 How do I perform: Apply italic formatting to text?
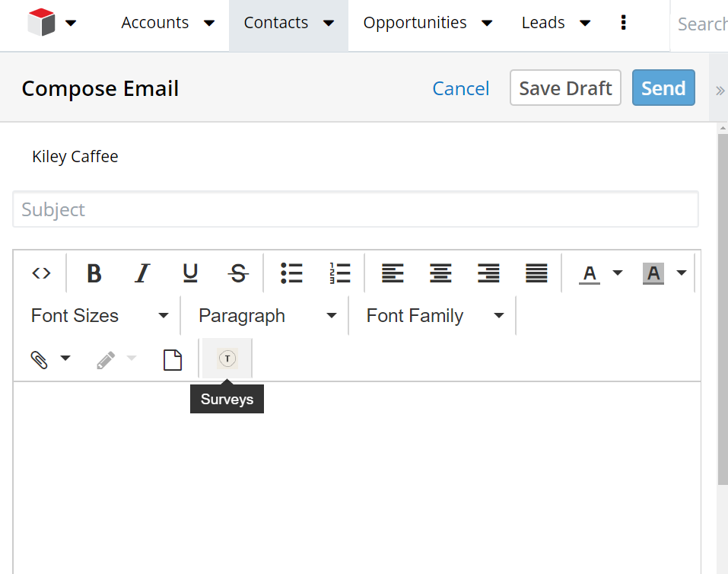142,273
